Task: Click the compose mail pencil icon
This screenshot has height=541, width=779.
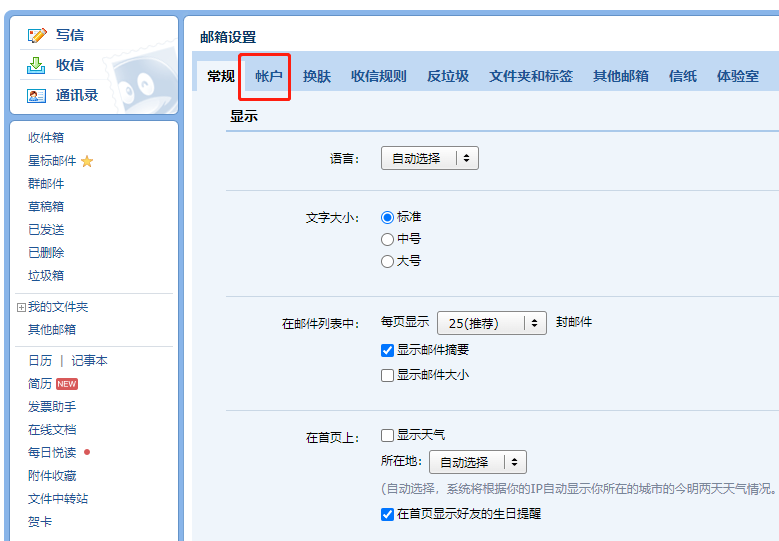Action: click(37, 35)
